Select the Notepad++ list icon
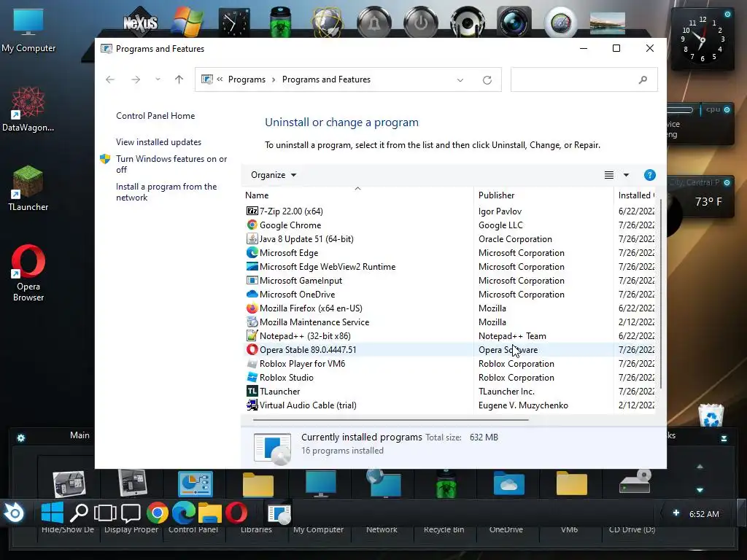Screen dimensions: 747x560 click(x=252, y=335)
